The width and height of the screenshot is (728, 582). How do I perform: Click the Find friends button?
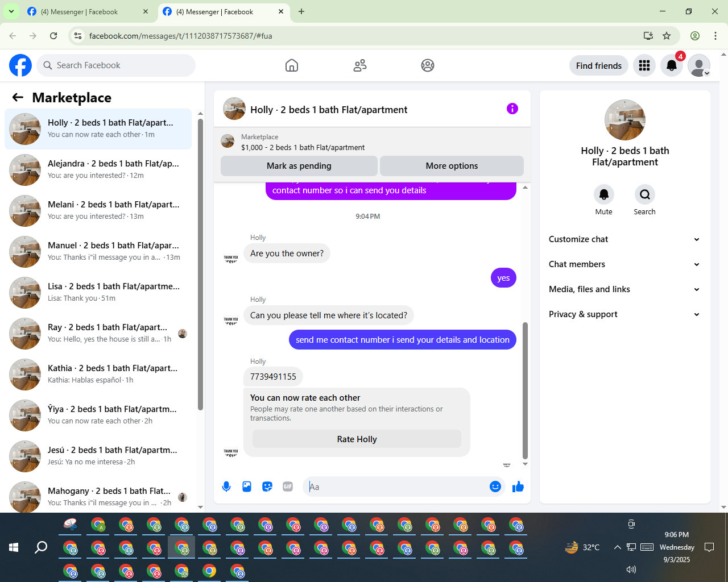pyautogui.click(x=599, y=66)
